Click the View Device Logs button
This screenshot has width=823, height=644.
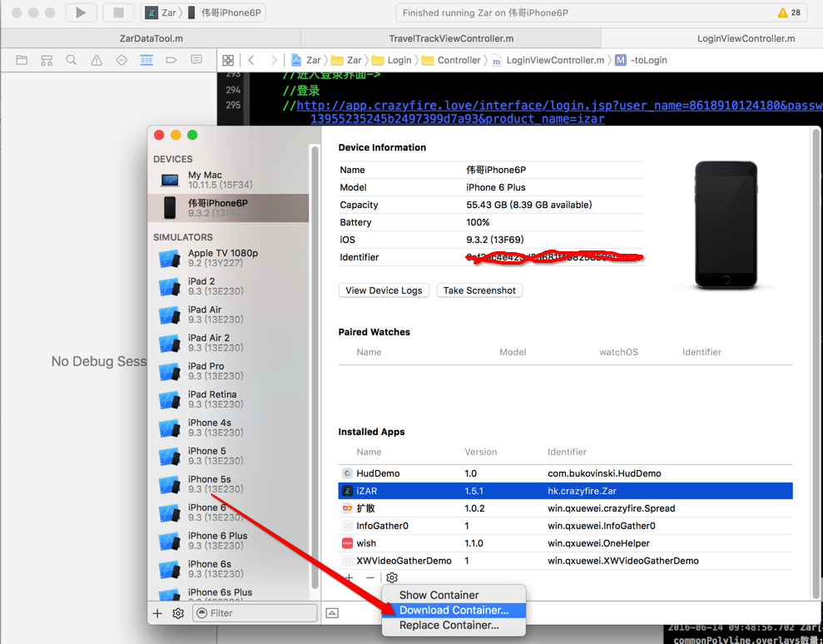click(384, 290)
